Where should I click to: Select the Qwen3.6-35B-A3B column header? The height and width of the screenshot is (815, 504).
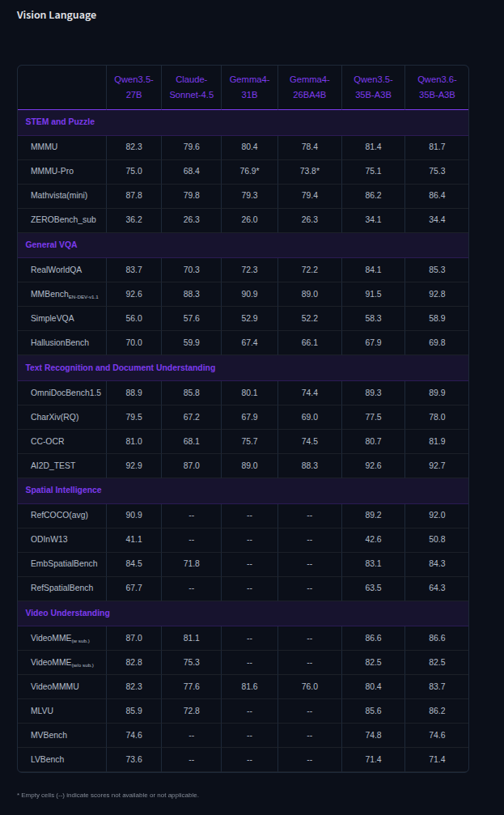click(437, 87)
